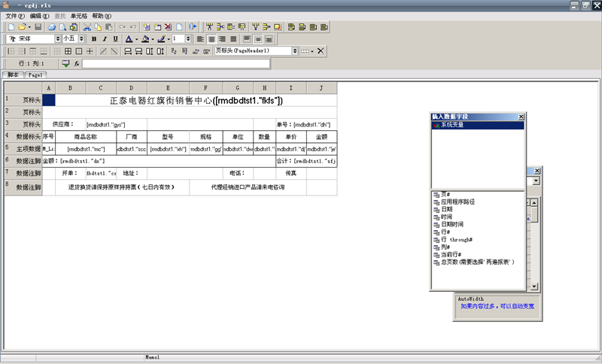Screen dimensions: 602x364
Task: Open the line width spinner showing 1
Action: 188,39
